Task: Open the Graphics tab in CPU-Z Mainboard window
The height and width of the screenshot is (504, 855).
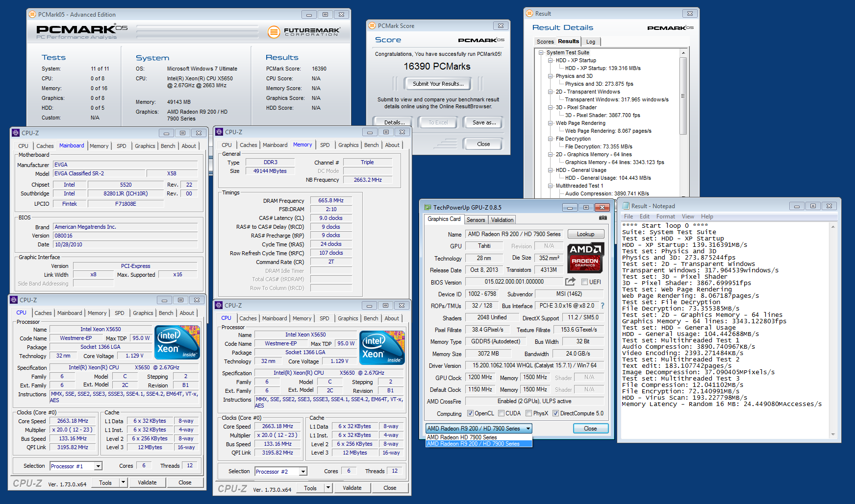Action: [x=145, y=146]
